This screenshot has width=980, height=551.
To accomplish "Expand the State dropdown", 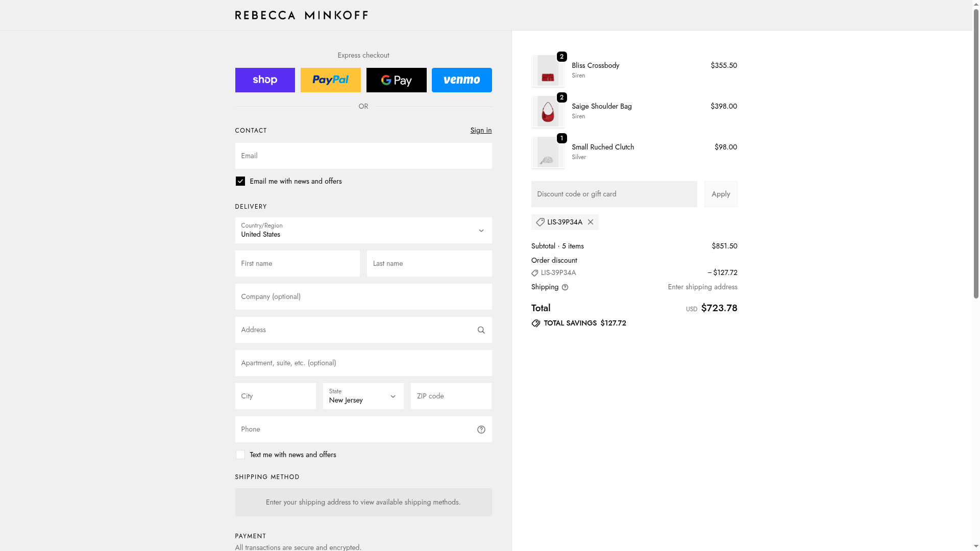I will (x=363, y=396).
